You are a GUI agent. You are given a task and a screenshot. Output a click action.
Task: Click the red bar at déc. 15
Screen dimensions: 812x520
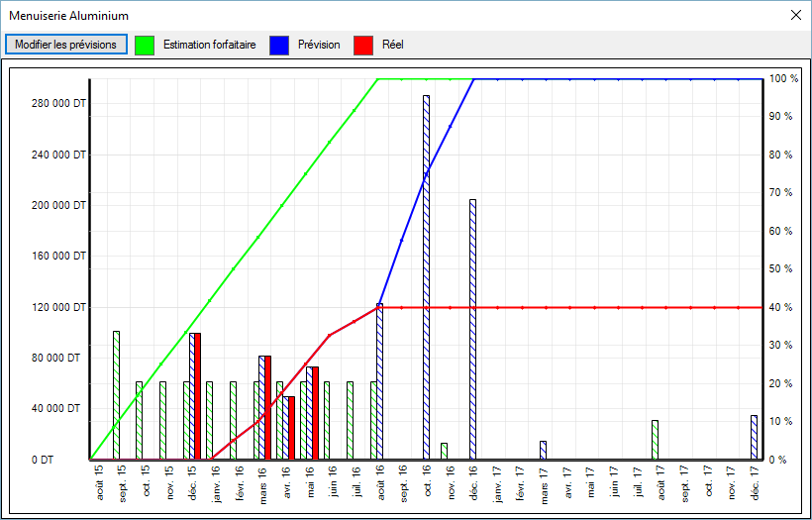tap(197, 396)
